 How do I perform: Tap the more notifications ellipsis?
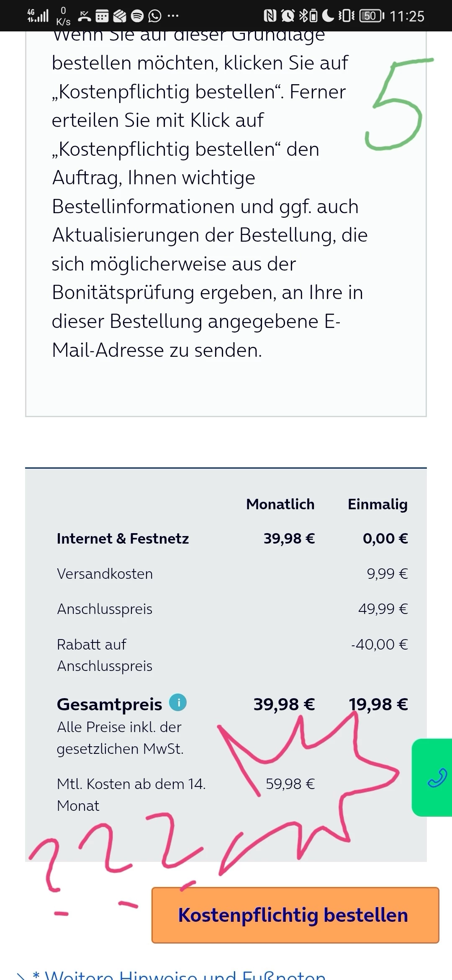point(173,16)
